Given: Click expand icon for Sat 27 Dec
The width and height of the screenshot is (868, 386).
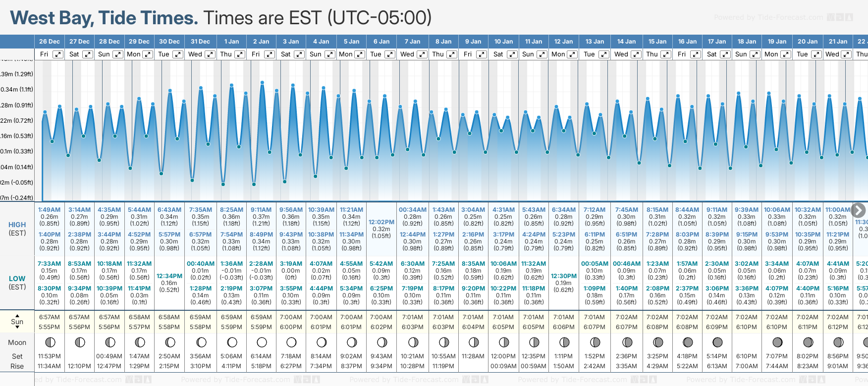Looking at the screenshot, I should click(x=87, y=54).
